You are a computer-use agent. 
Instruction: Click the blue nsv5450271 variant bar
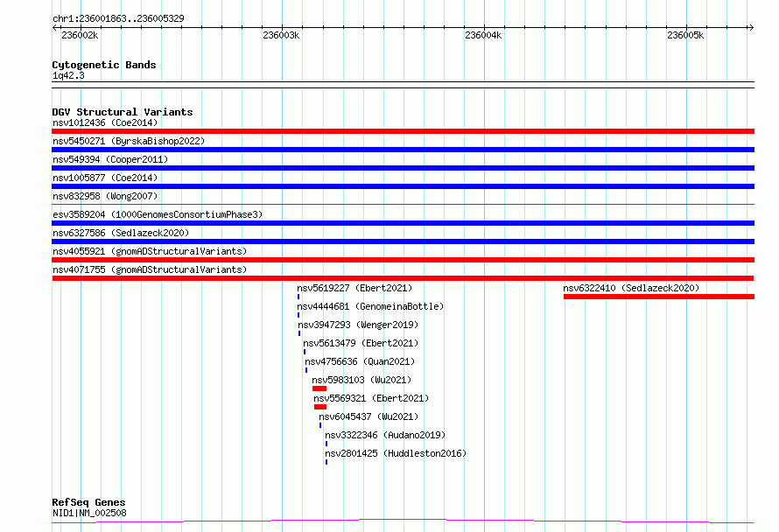[403, 150]
